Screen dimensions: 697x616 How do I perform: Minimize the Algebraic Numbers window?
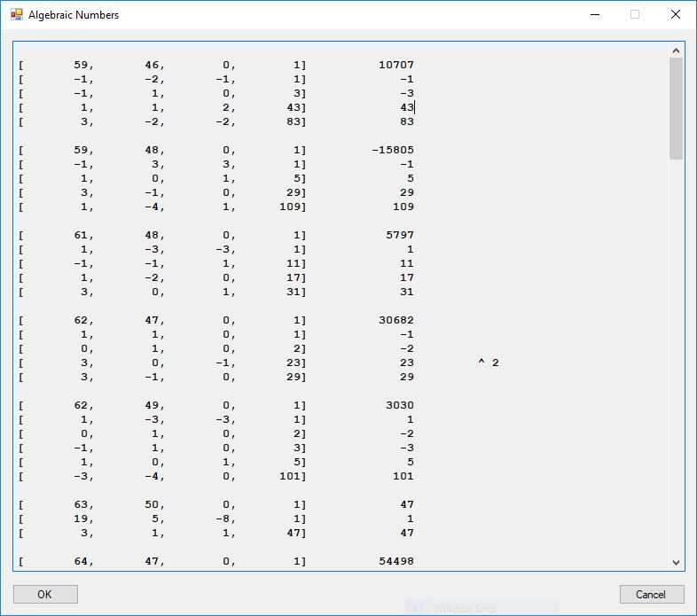click(x=593, y=15)
